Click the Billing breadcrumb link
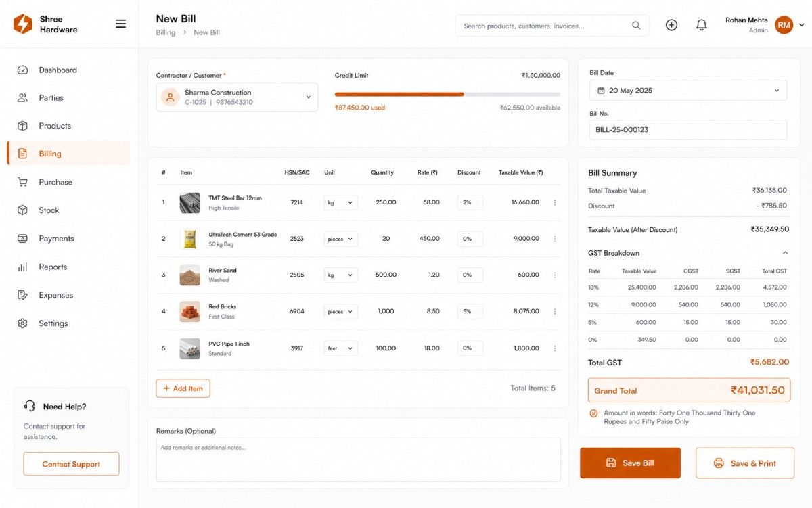The width and height of the screenshot is (812, 508). coord(166,32)
